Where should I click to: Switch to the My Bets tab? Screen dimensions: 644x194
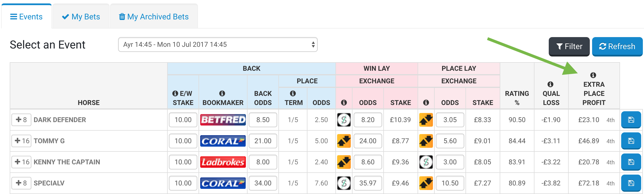pos(81,17)
